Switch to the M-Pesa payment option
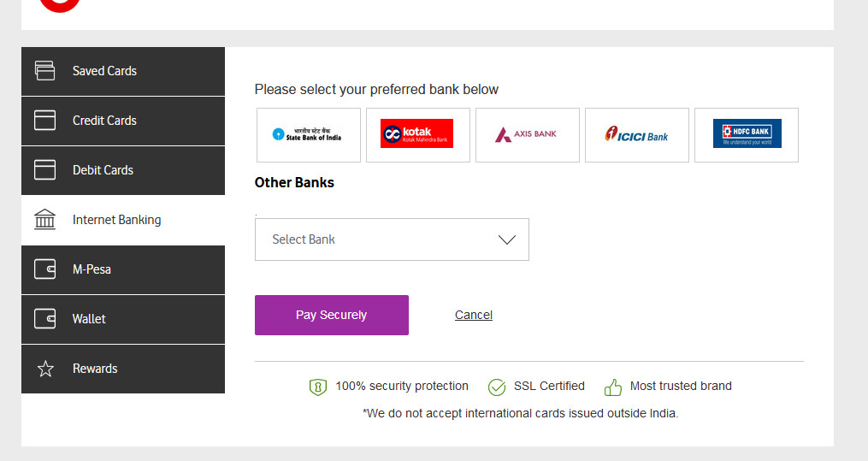 pyautogui.click(x=123, y=270)
